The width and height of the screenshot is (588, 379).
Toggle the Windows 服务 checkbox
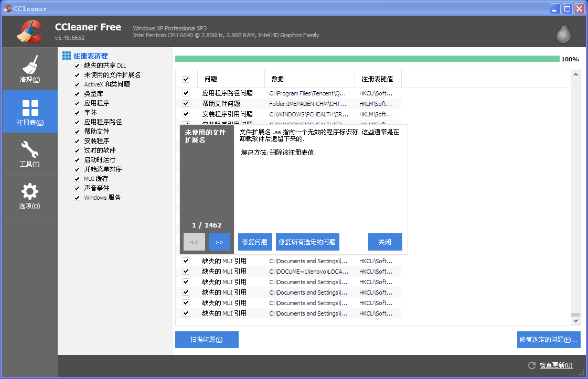[77, 198]
